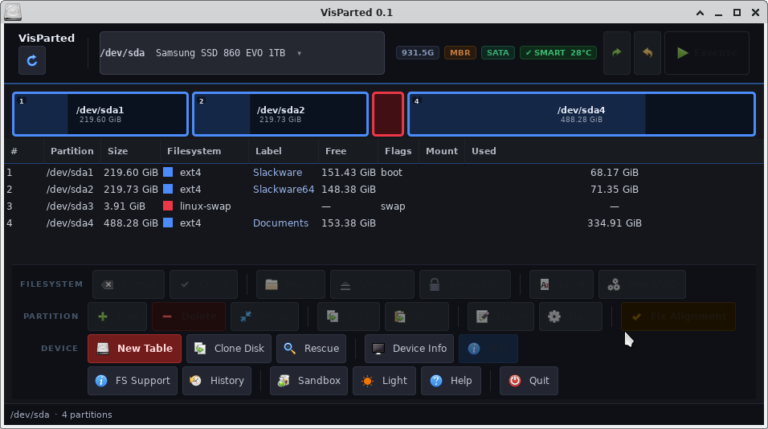Viewport: 768px width, 429px height.
Task: Click the copy partition icon button
Action: point(348,316)
